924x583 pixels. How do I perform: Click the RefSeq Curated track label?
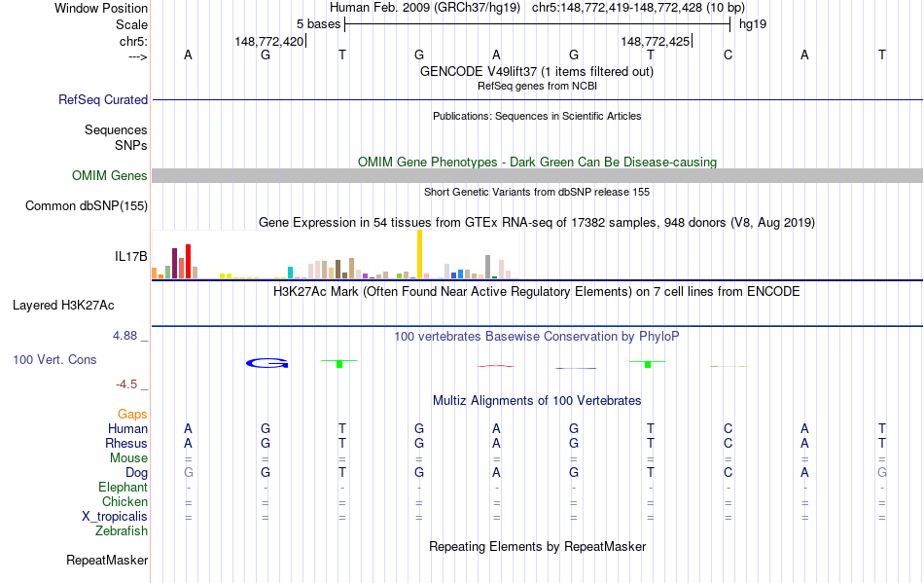[102, 99]
